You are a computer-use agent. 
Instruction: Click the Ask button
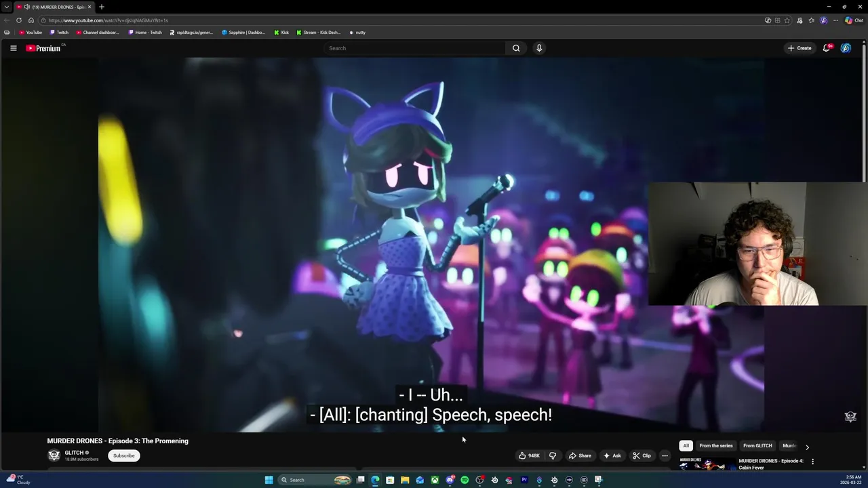click(612, 455)
